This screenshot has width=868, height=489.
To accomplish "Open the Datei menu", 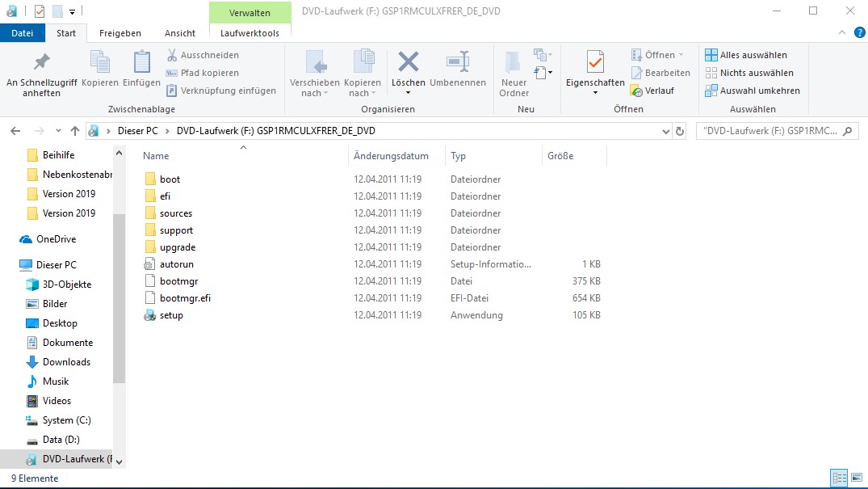I will point(22,32).
